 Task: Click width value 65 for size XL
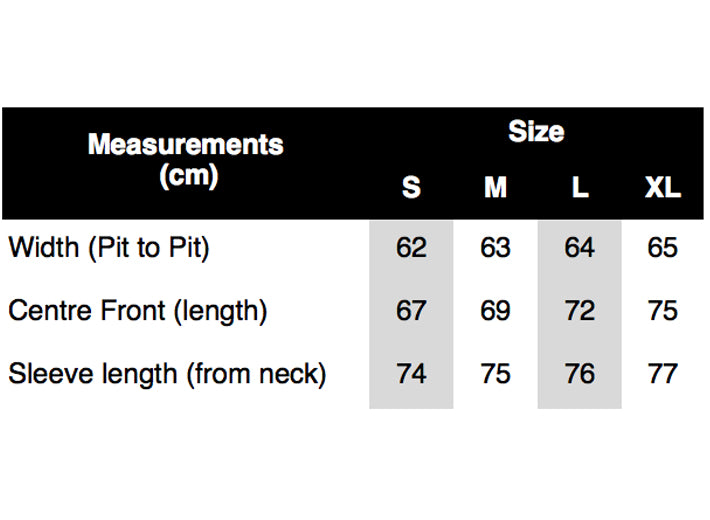point(662,247)
